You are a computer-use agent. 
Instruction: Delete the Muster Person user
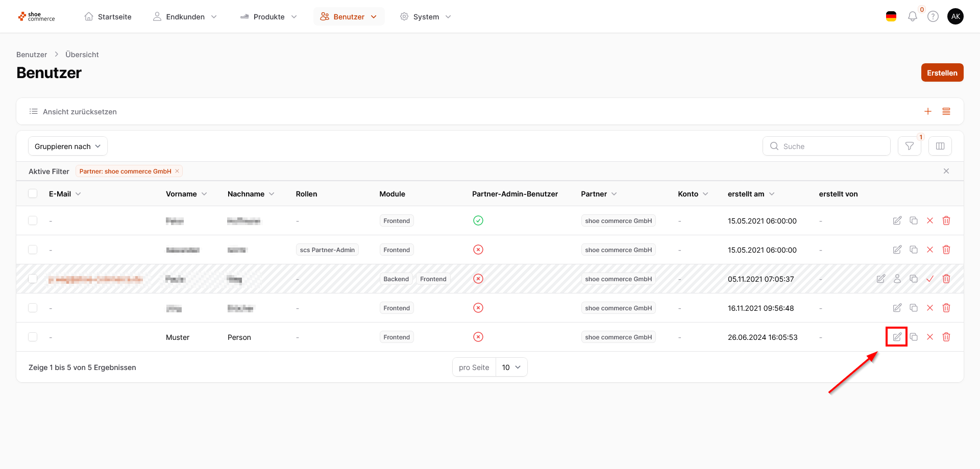pos(946,337)
